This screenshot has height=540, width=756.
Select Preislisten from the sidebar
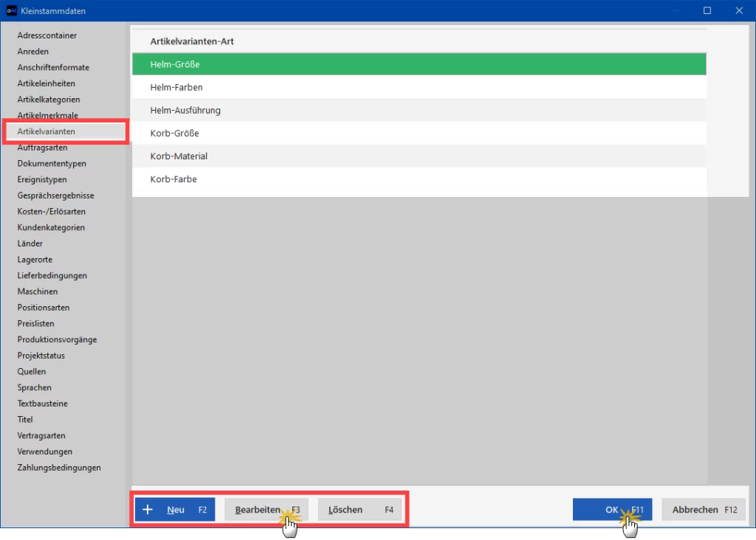click(x=35, y=324)
